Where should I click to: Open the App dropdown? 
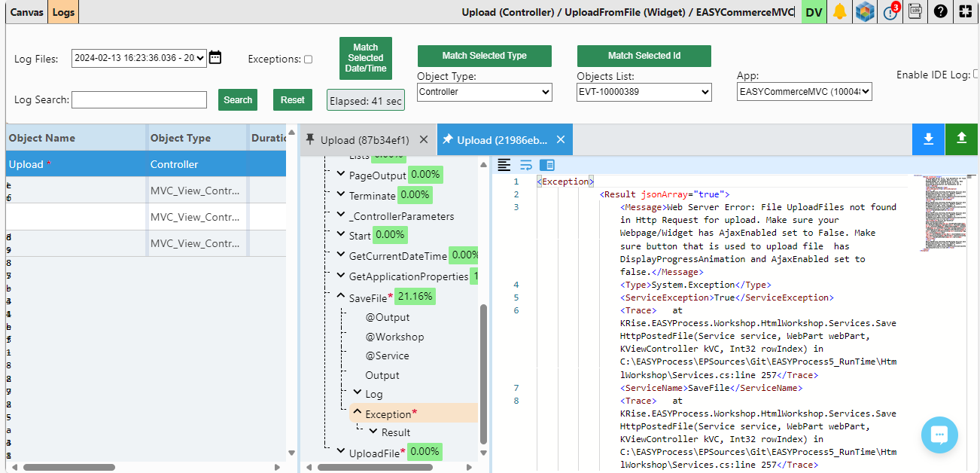click(805, 92)
